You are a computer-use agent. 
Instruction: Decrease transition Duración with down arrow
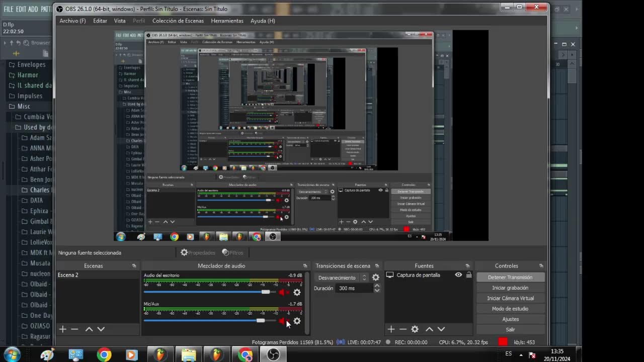(377, 291)
